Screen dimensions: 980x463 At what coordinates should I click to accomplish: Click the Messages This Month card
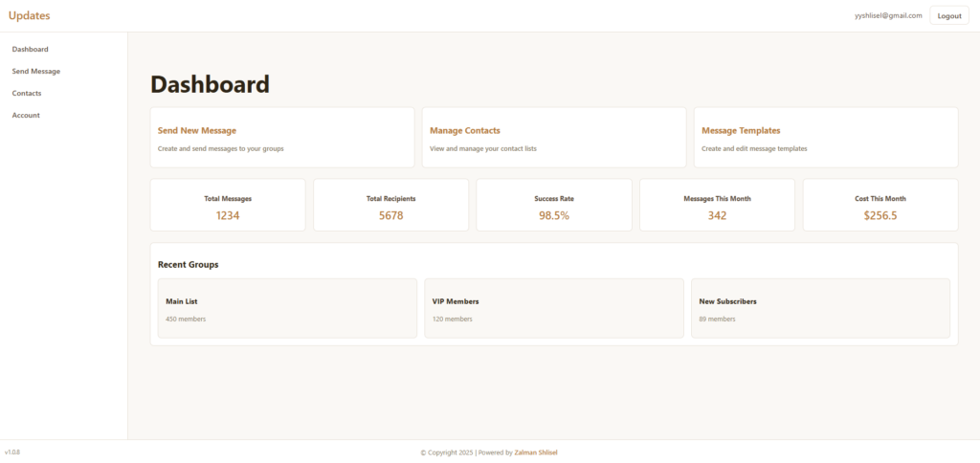pos(717,206)
